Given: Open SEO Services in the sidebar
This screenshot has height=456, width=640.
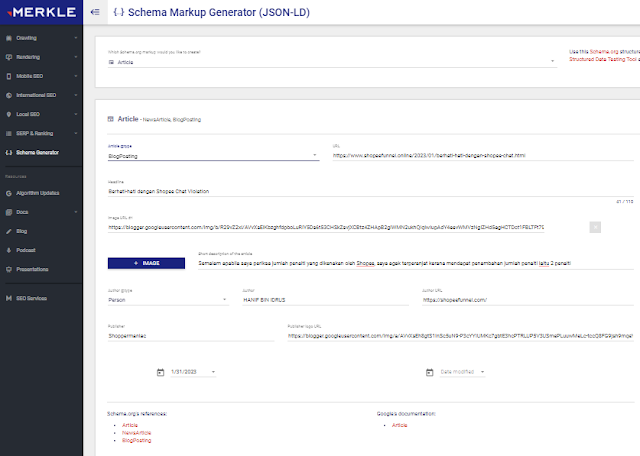Looking at the screenshot, I should [31, 298].
